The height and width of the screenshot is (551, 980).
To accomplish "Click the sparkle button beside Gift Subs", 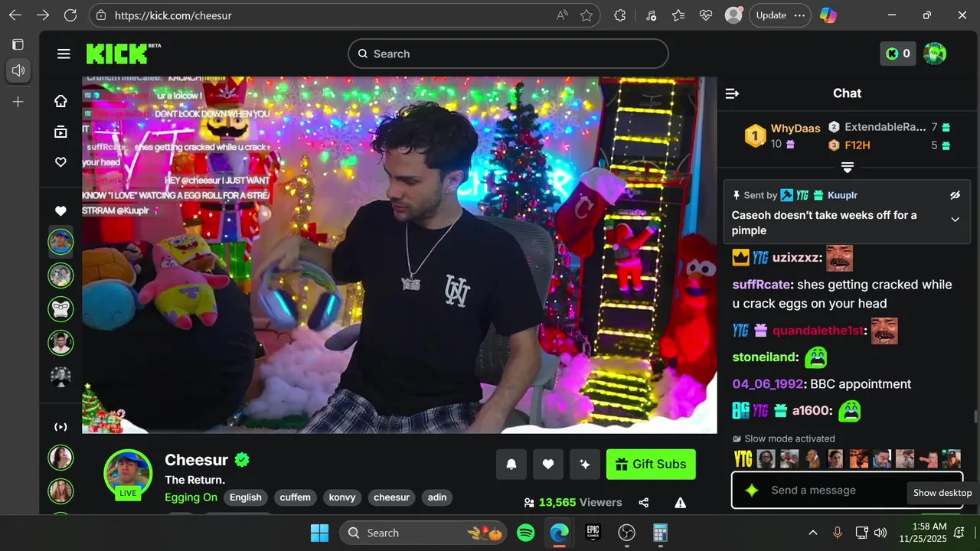I will [585, 464].
